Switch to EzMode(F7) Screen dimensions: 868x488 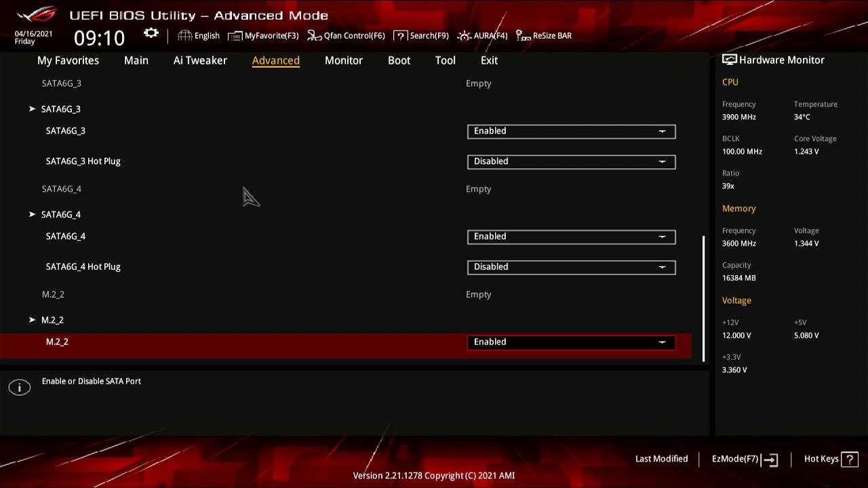735,459
